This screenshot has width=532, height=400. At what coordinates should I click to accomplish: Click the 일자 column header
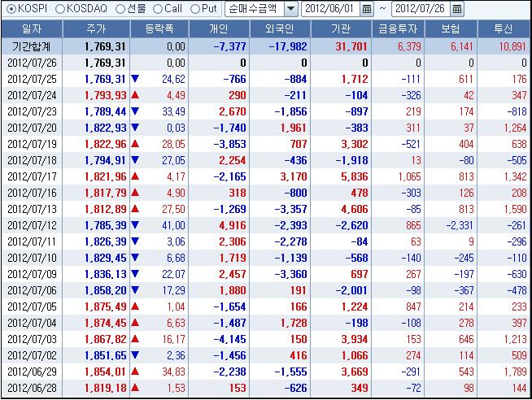point(32,28)
